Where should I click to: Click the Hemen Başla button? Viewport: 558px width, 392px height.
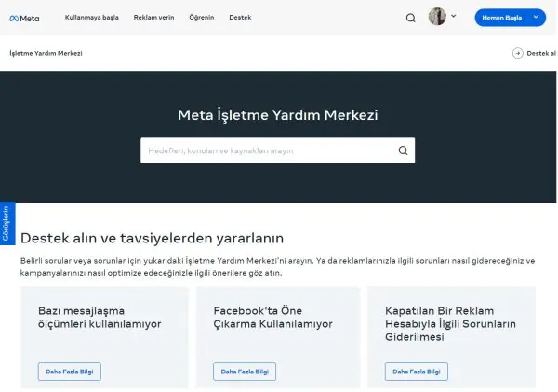[510, 18]
